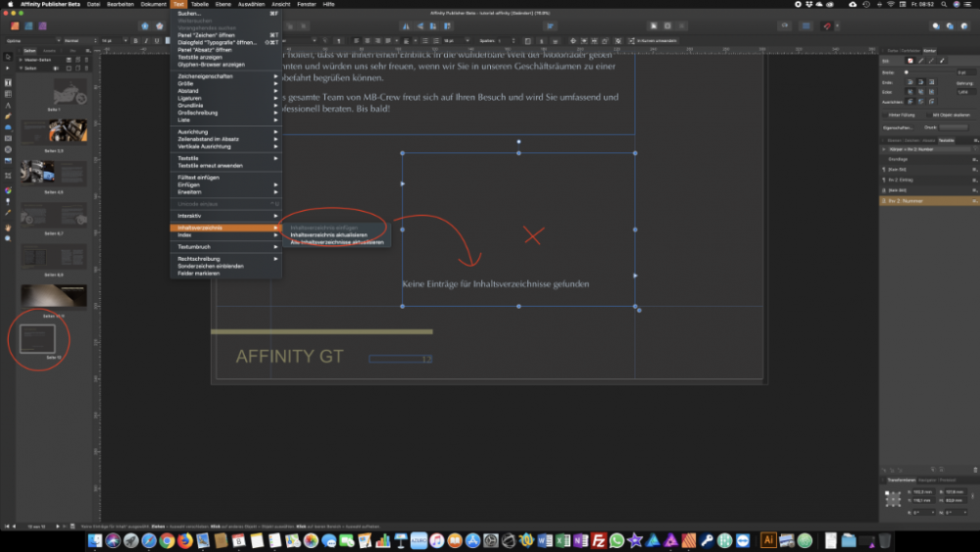Switch to the Textstile panel tab

pos(946,140)
